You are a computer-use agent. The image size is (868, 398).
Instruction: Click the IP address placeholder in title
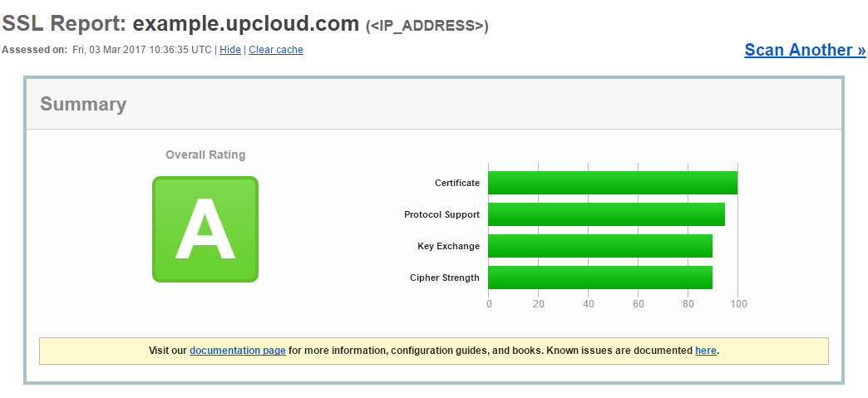tap(427, 26)
